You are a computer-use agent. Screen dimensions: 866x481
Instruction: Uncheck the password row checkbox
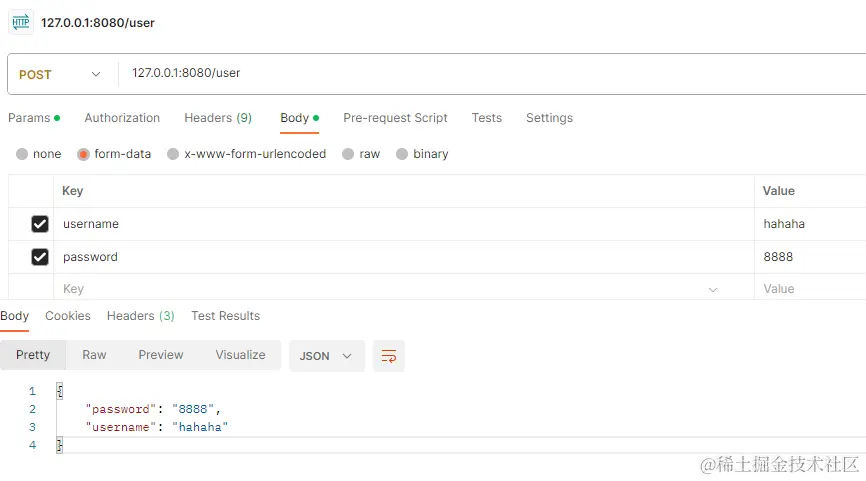[x=40, y=257]
